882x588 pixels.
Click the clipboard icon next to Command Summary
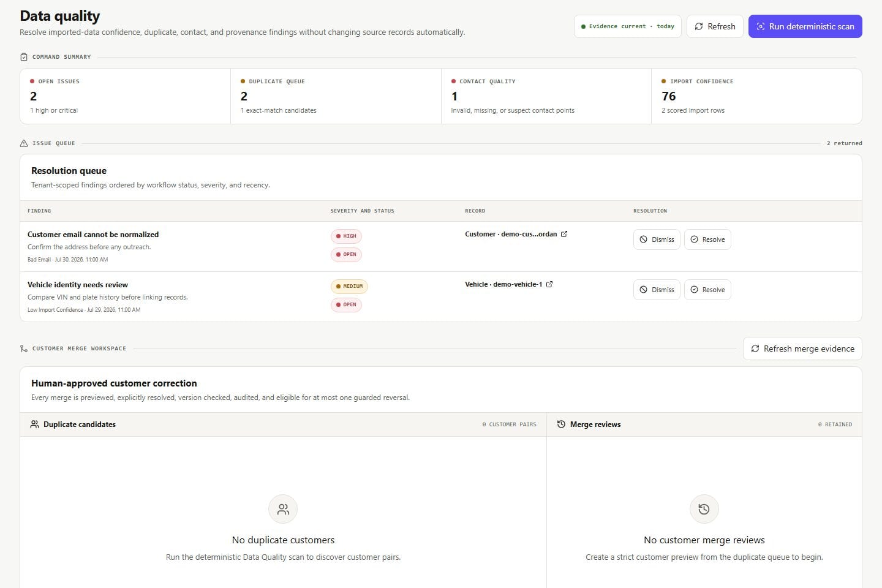pyautogui.click(x=24, y=57)
